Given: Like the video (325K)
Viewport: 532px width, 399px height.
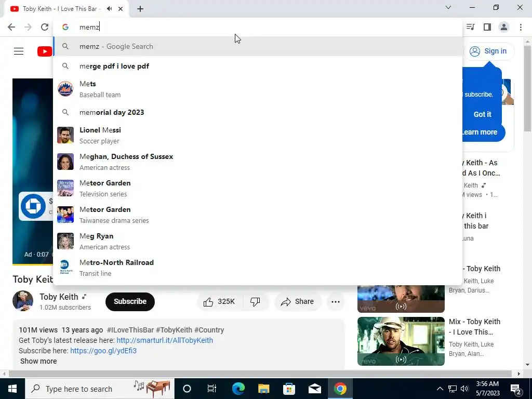Looking at the screenshot, I should click(219, 301).
